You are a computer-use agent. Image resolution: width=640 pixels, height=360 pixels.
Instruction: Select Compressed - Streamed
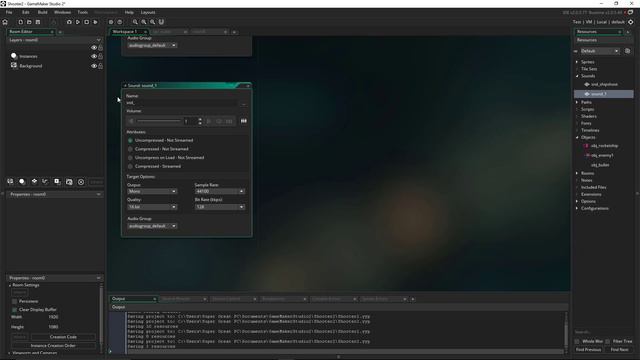click(x=130, y=166)
